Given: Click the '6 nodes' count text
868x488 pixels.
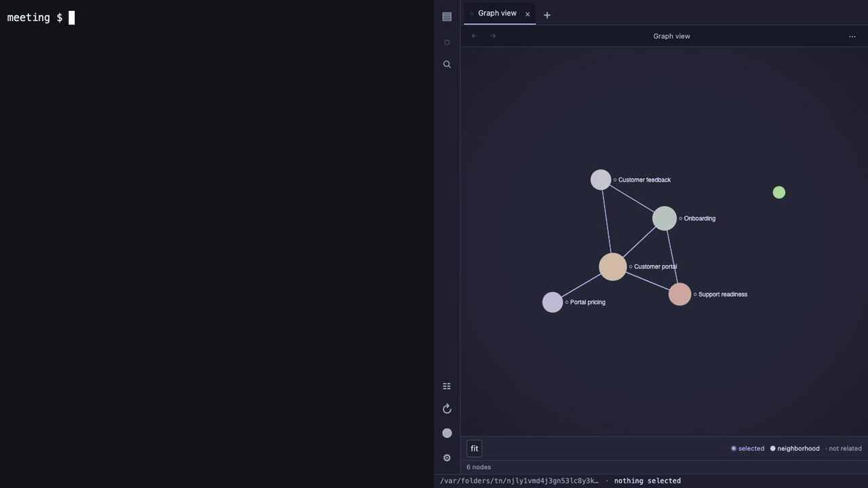Looking at the screenshot, I should (x=479, y=467).
